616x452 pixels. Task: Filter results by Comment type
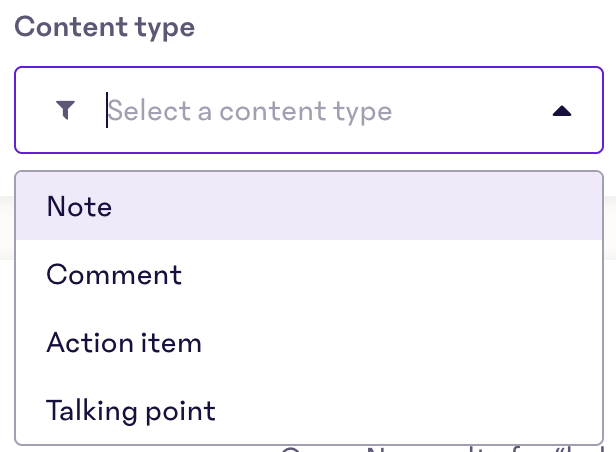coord(309,274)
